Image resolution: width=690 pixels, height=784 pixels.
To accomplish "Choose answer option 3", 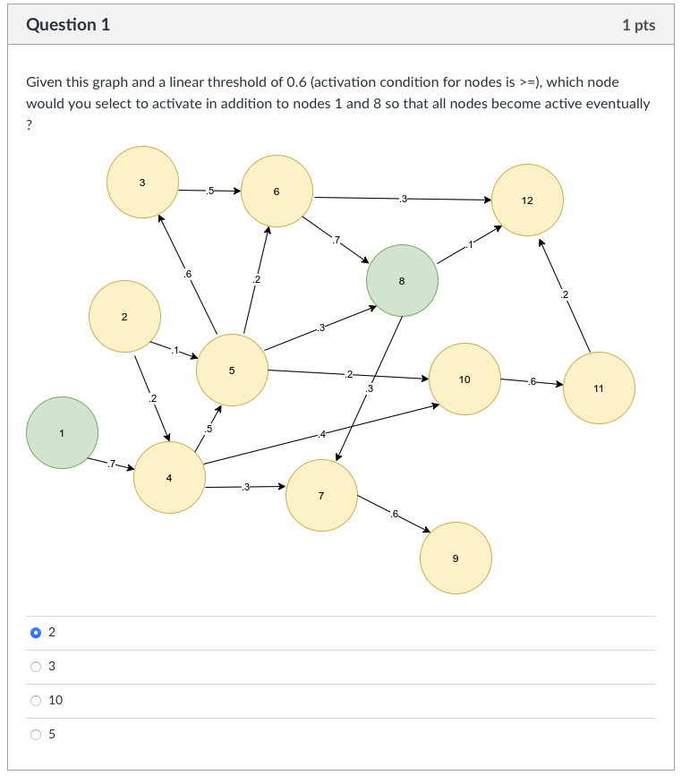I will [x=37, y=666].
